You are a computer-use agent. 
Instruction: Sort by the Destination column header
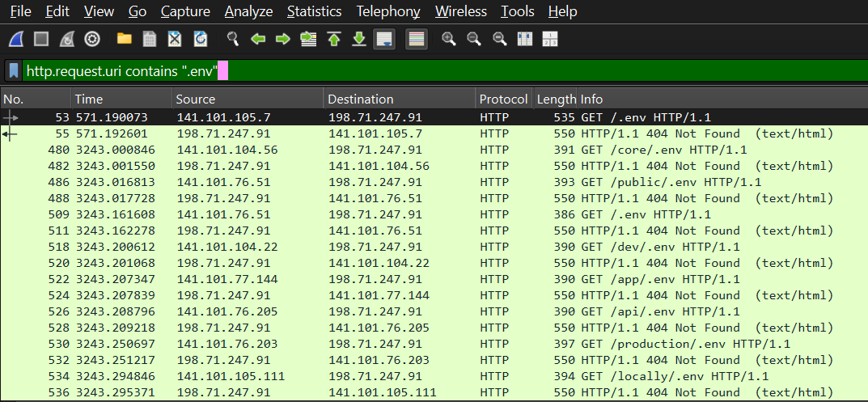pos(400,99)
